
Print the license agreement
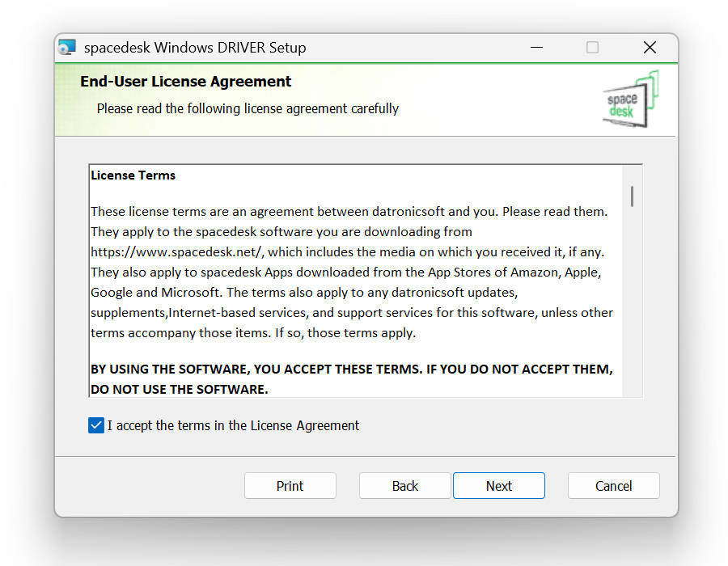[290, 486]
